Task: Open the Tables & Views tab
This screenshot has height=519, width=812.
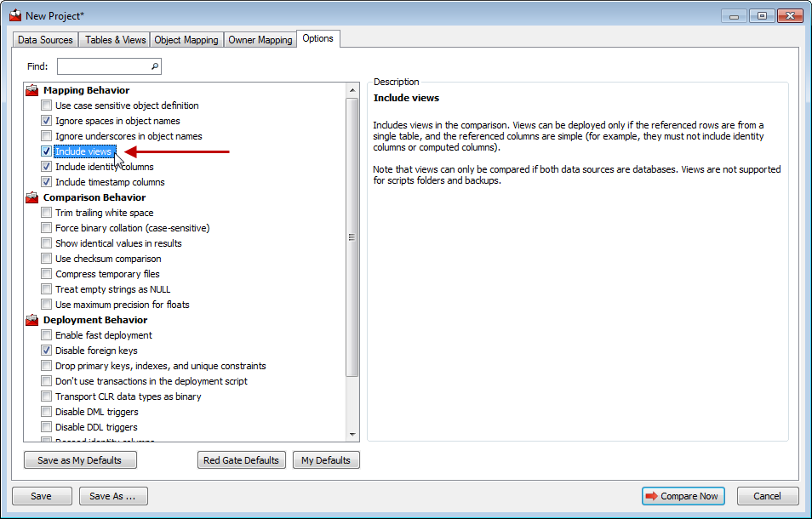Action: 115,40
